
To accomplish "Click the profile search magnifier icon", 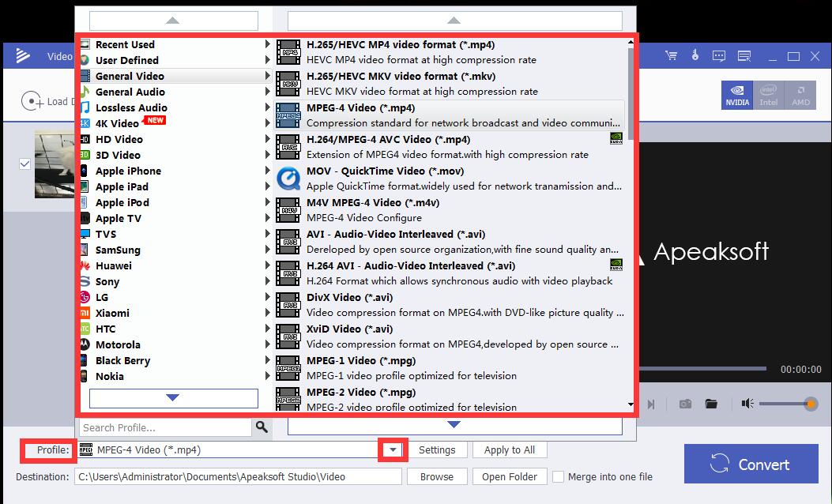I will point(262,427).
